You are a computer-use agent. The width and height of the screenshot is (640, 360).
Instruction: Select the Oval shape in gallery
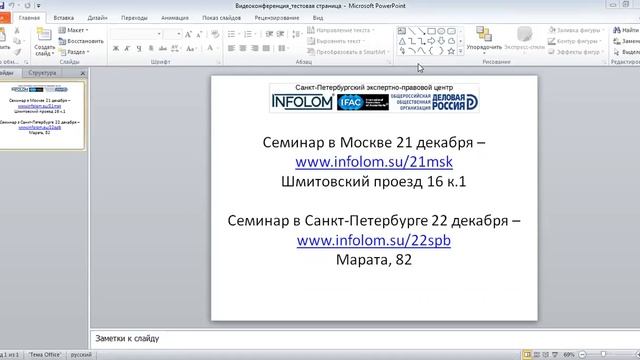click(441, 31)
